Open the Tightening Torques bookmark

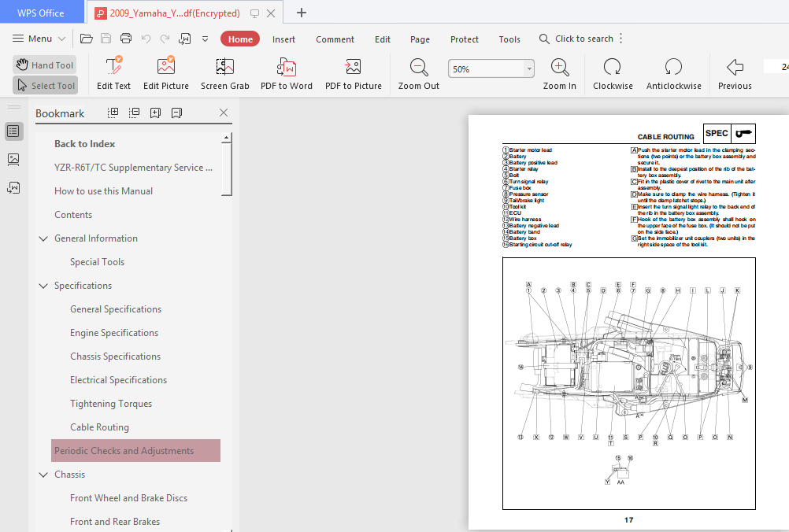click(111, 404)
